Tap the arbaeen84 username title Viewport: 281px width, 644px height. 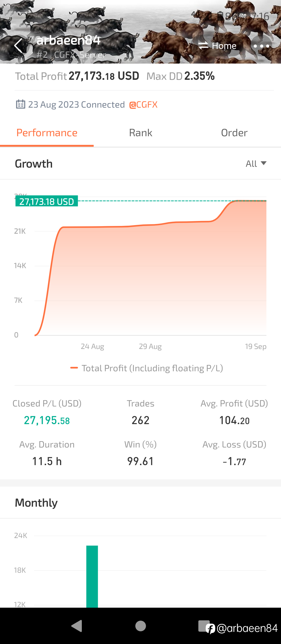click(x=68, y=40)
